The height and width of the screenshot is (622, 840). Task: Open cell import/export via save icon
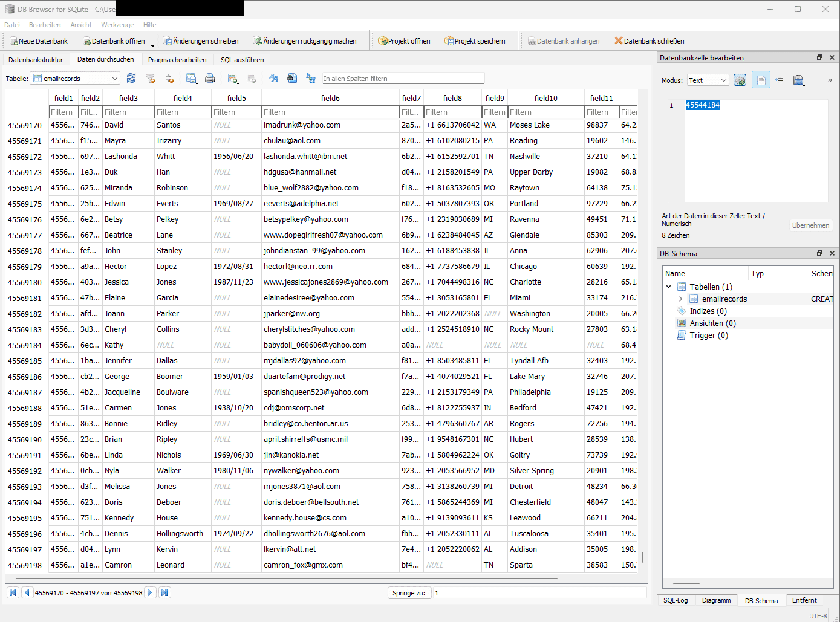pos(799,79)
